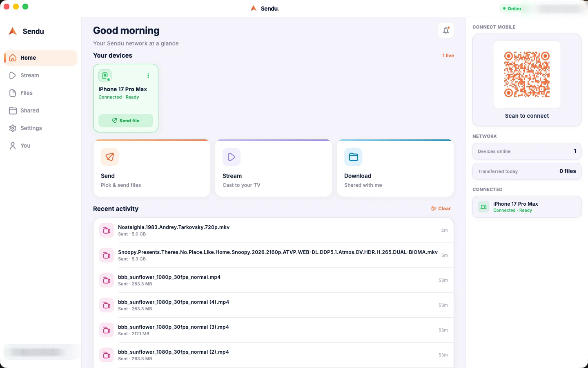Open the Send card to pick files
The width and height of the screenshot is (588, 368).
[152, 168]
